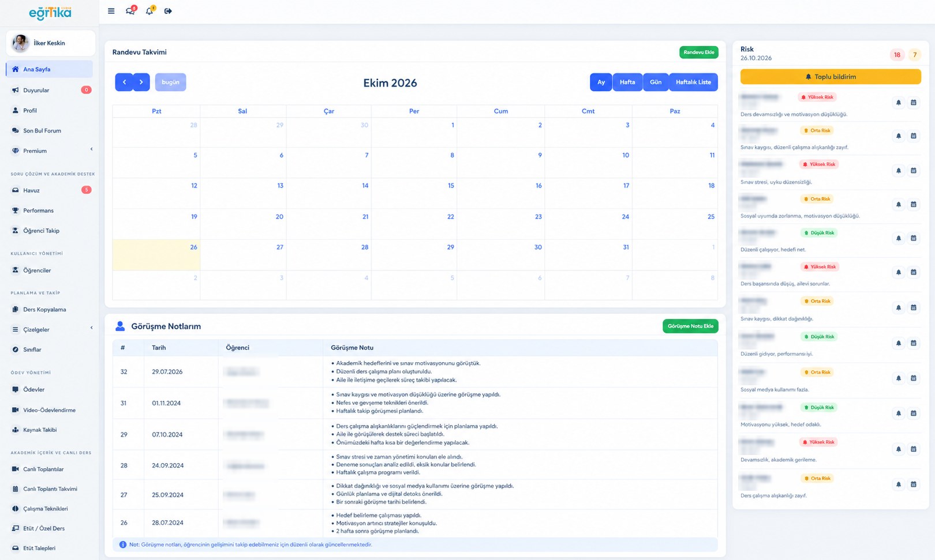The height and width of the screenshot is (560, 935).
Task: Open 'Havuz' in sidebar
Action: coord(51,190)
